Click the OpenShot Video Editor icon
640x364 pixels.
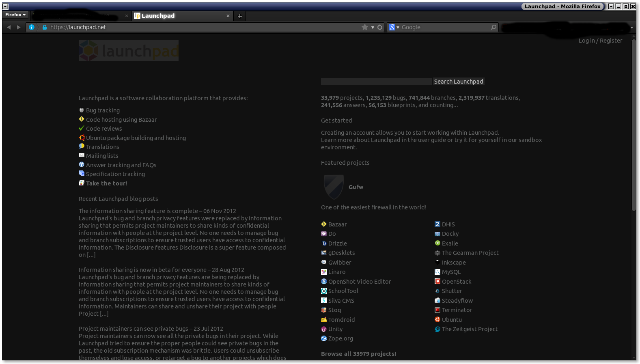[x=324, y=281]
